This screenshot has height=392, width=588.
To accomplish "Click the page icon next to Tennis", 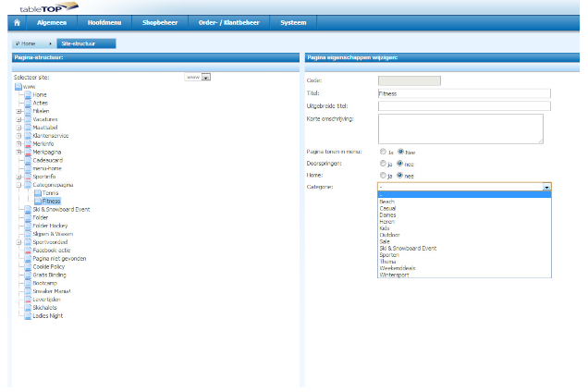I will [x=38, y=193].
